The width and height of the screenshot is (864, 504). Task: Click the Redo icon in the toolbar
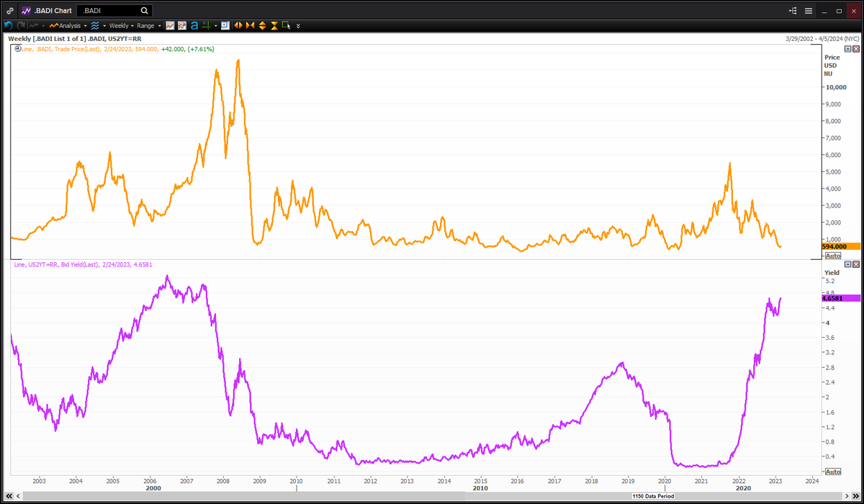coord(19,25)
